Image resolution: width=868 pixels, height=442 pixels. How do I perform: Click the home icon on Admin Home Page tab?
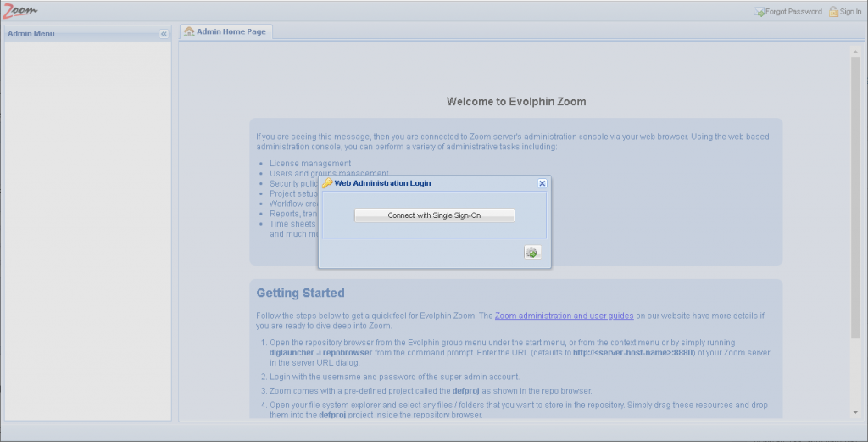pos(189,31)
